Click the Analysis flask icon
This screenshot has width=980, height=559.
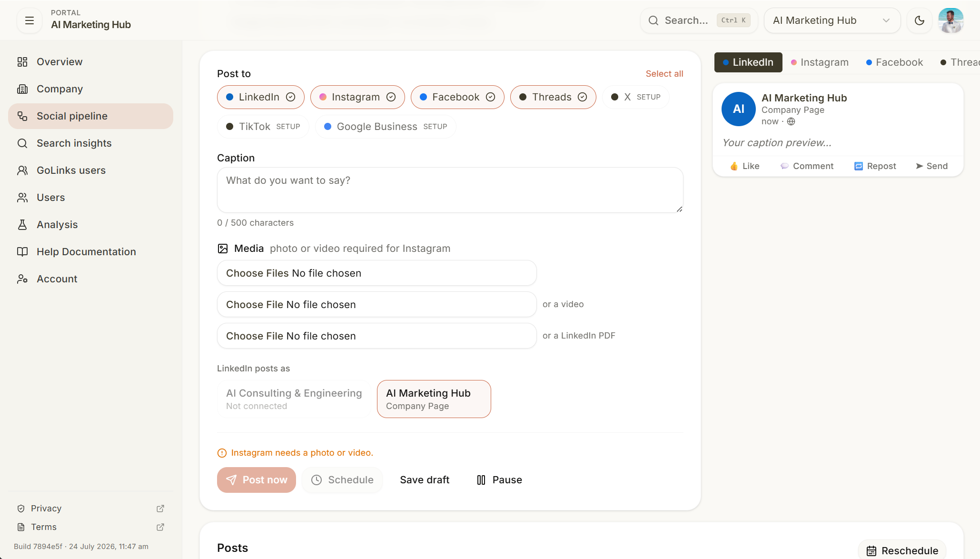click(22, 225)
